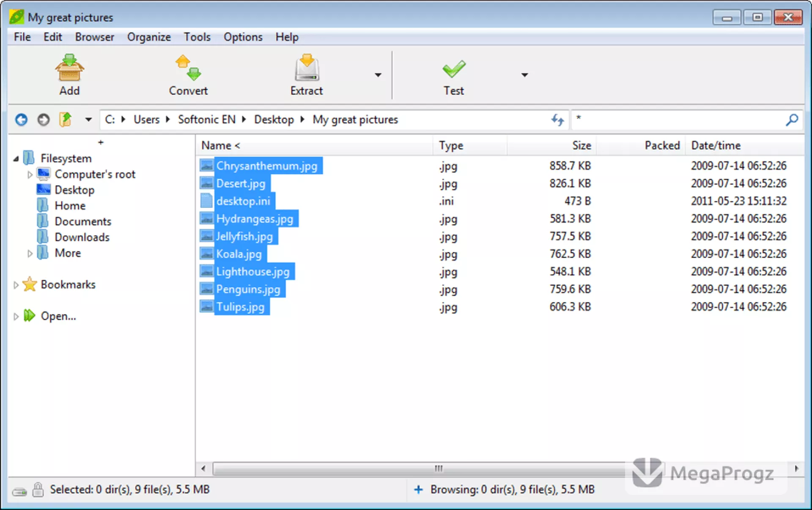The height and width of the screenshot is (510, 812).
Task: Click the drive icon in status bar
Action: 19,492
